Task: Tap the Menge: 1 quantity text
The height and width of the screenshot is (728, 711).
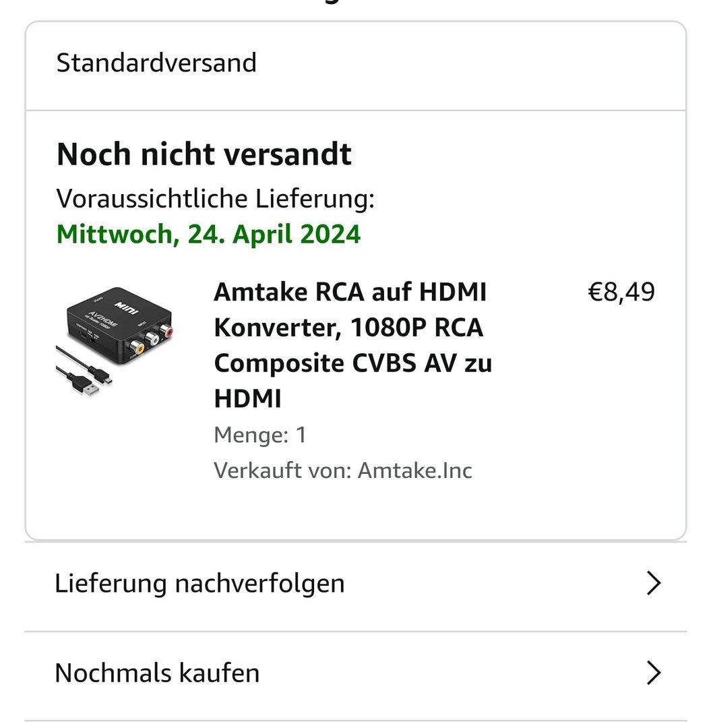Action: 260,435
